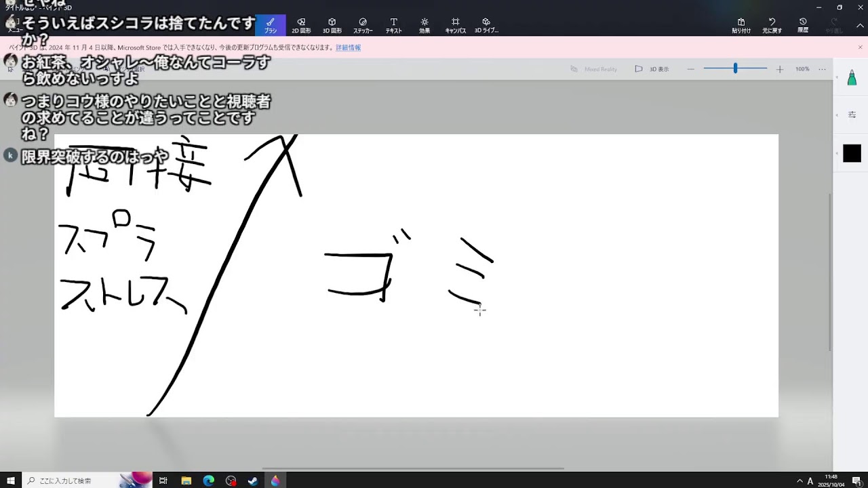Open the 3D shapes (3D 図形) tool
The height and width of the screenshot is (488, 868).
pyautogui.click(x=332, y=25)
